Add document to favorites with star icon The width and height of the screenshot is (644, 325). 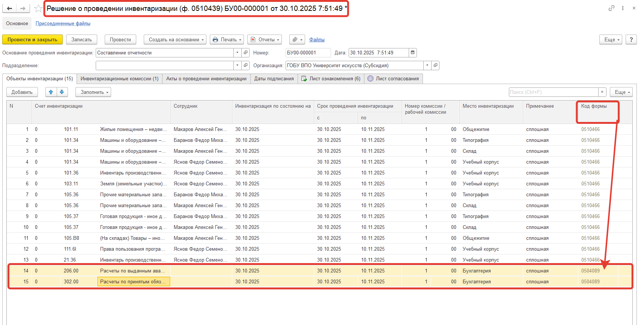(x=38, y=8)
